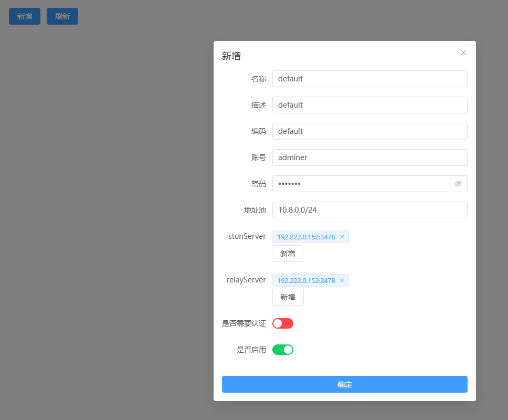Focus the 密码 password field
The image size is (508, 420).
362,184
